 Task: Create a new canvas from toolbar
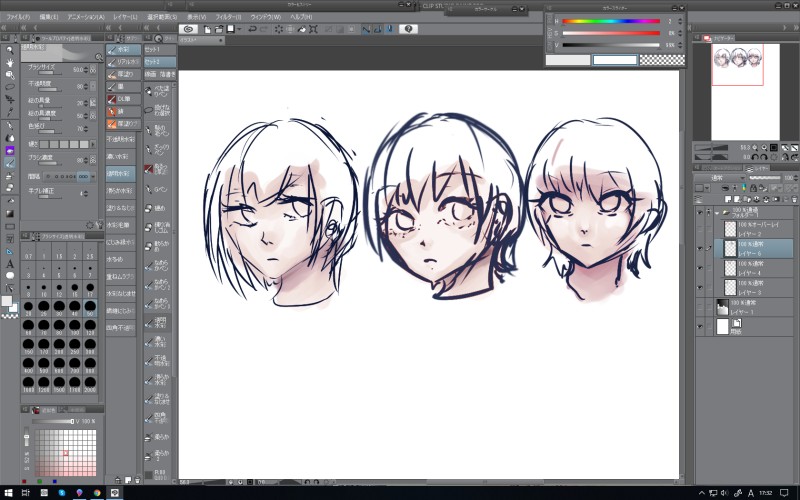point(207,29)
